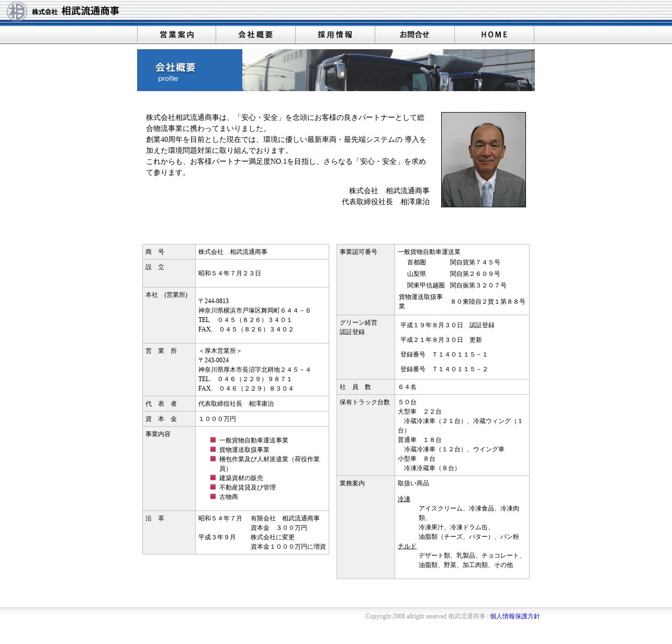This screenshot has width=672, height=644.
Task: Select the TEL ０４５（８２６）３４０１ text
Action: pyautogui.click(x=245, y=320)
